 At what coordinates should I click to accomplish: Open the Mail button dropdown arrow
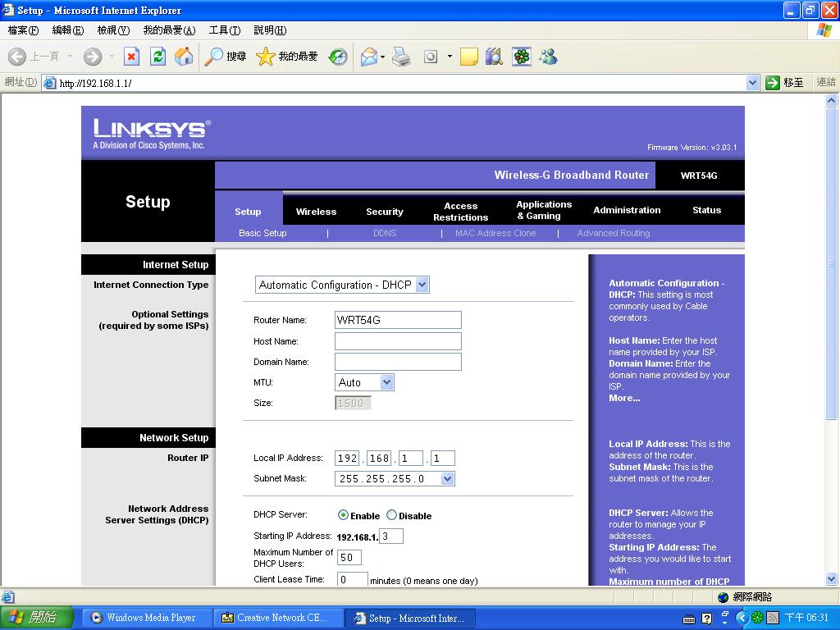coord(383,57)
